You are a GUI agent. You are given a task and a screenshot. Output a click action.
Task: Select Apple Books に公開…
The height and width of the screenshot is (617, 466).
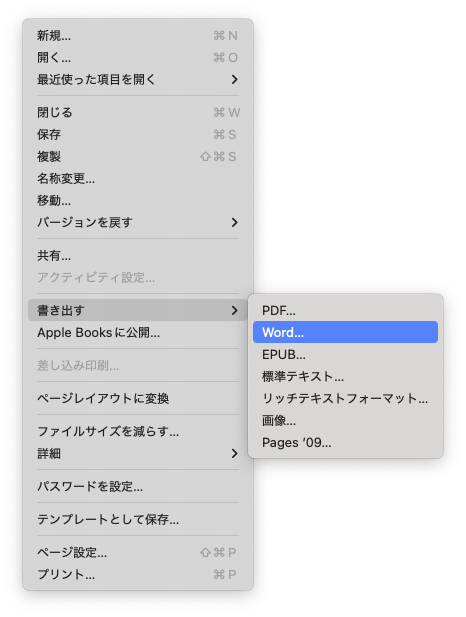pyautogui.click(x=138, y=332)
